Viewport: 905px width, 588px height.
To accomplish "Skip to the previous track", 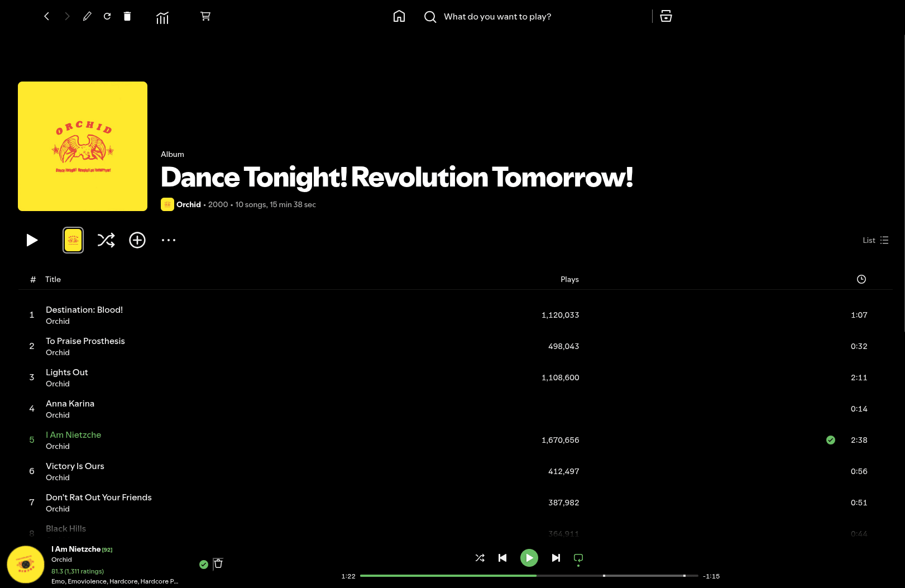I will pyautogui.click(x=502, y=558).
